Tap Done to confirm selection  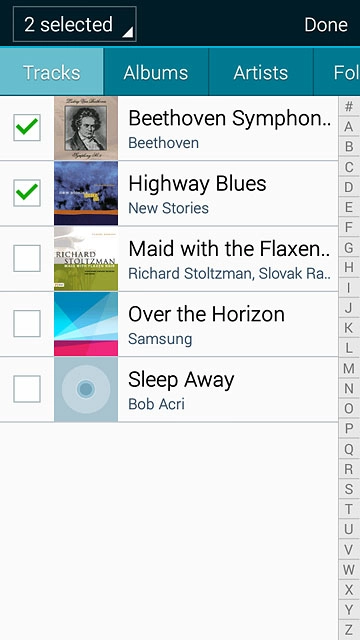coord(326,24)
